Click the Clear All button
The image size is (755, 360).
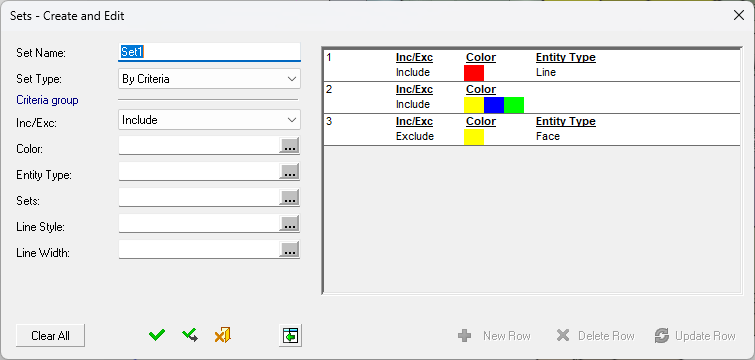(x=51, y=335)
